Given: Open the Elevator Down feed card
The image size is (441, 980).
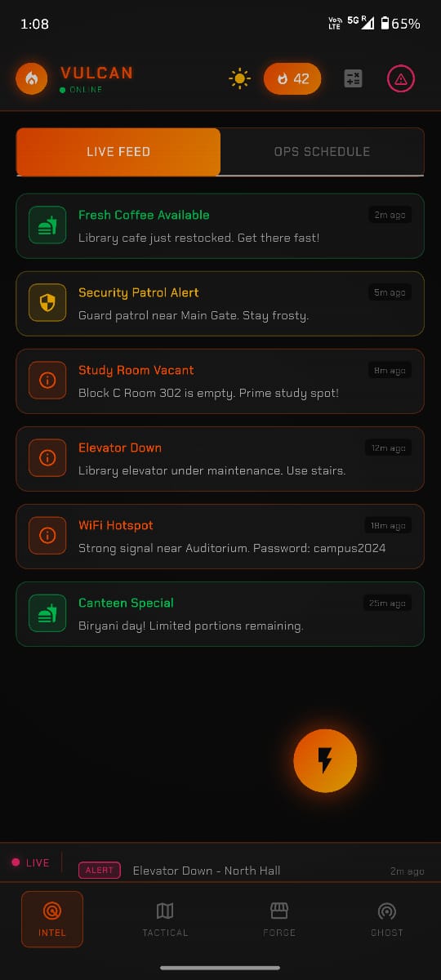Looking at the screenshot, I should [220, 458].
